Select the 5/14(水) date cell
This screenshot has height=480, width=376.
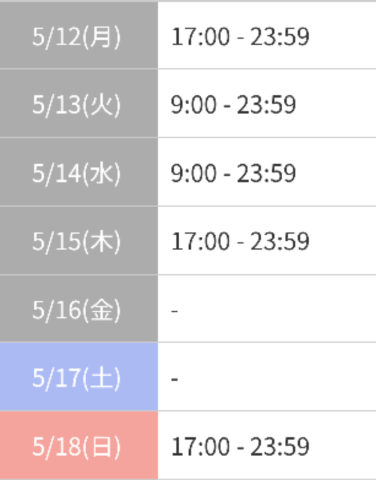pos(79,172)
